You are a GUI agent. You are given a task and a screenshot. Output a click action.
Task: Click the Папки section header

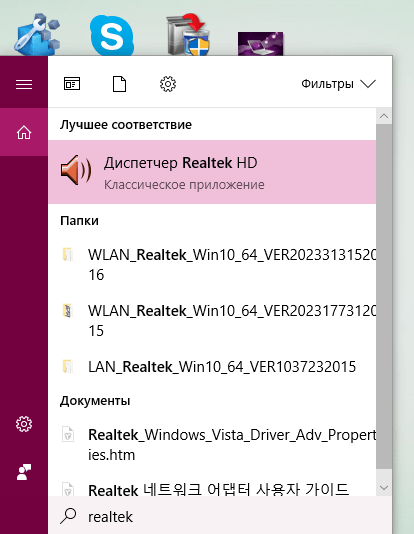pos(79,221)
